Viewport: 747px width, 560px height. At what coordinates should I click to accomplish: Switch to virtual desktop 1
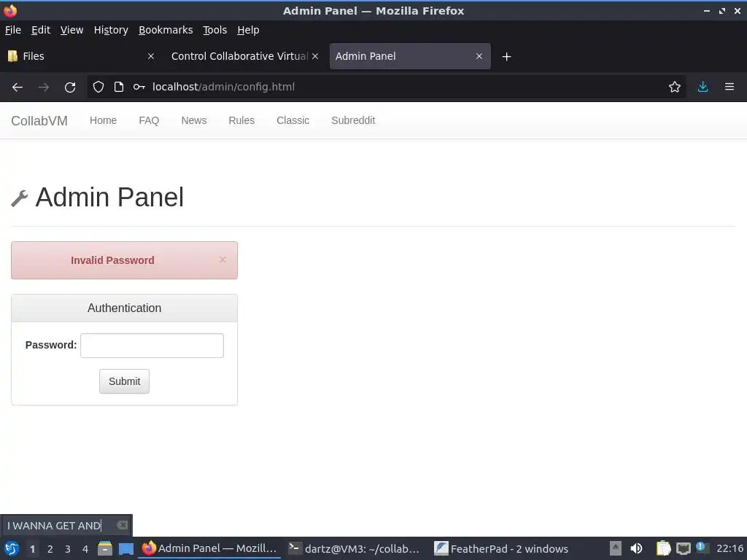(32, 549)
